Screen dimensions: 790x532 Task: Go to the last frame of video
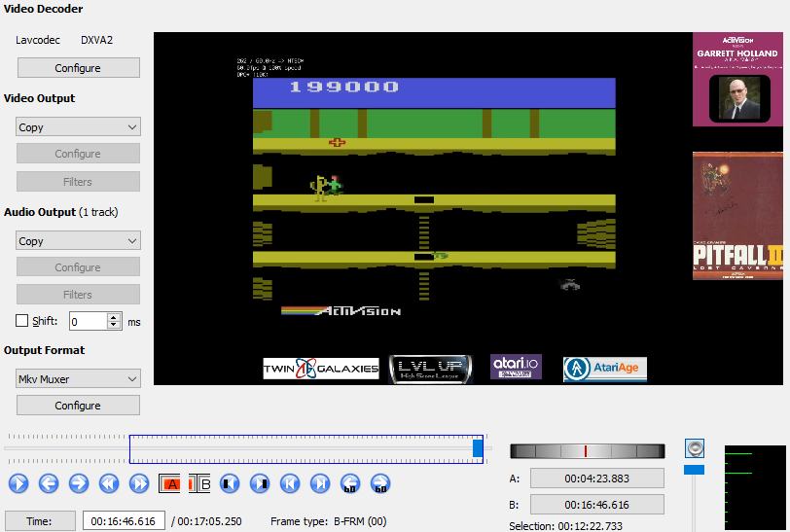coord(320,483)
